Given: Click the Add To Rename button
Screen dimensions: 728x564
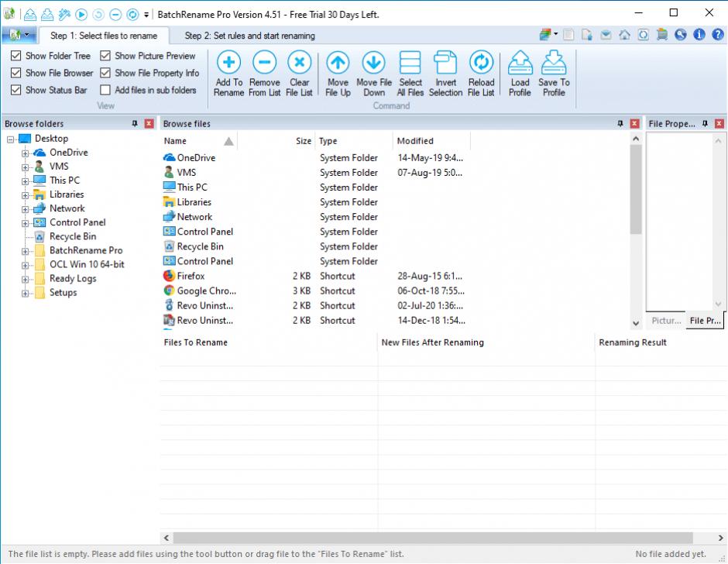Looking at the screenshot, I should (x=228, y=74).
